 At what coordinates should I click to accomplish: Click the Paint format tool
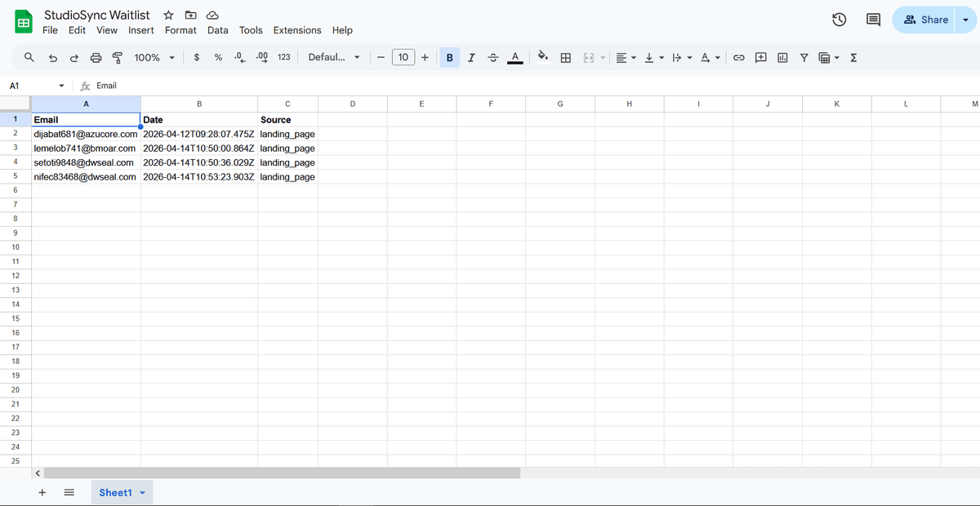(117, 57)
